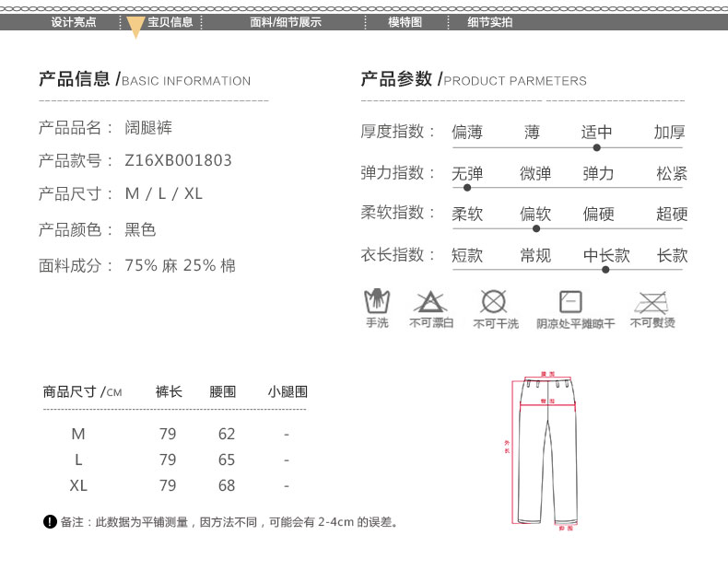Screen dimensions: 728x570
Task: Click the do-not-iron icon
Action: coord(652,302)
